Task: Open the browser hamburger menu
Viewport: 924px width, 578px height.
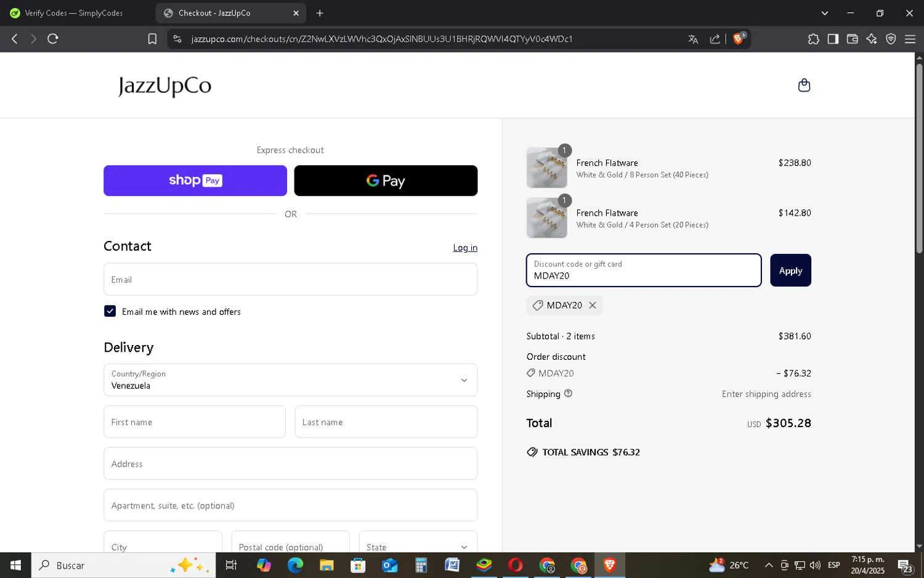Action: 910,39
